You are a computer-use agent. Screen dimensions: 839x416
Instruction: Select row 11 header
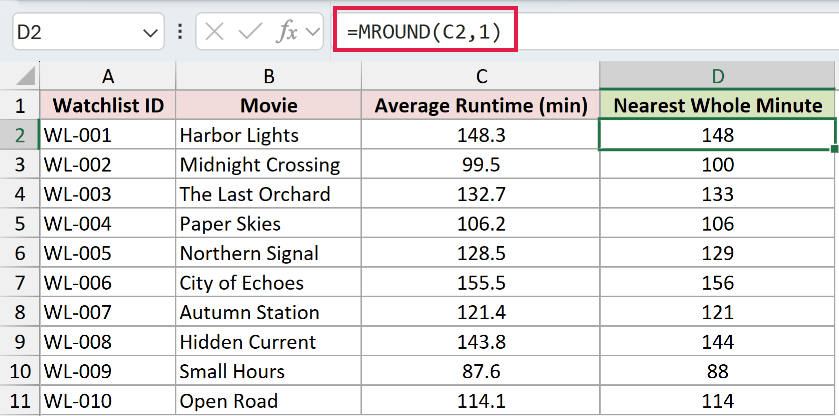point(20,400)
